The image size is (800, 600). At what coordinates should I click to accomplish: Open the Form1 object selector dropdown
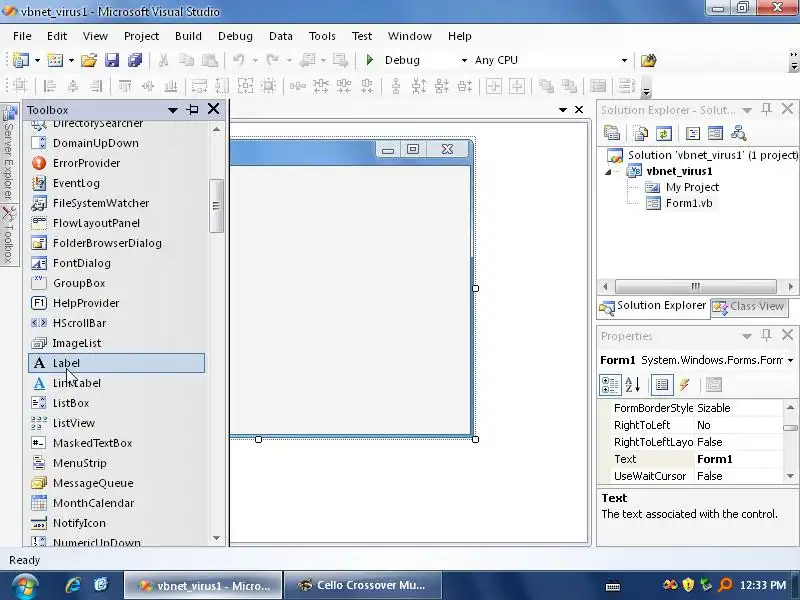pos(790,360)
